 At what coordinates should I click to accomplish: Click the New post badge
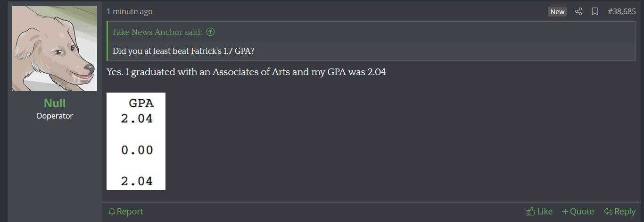tap(557, 12)
